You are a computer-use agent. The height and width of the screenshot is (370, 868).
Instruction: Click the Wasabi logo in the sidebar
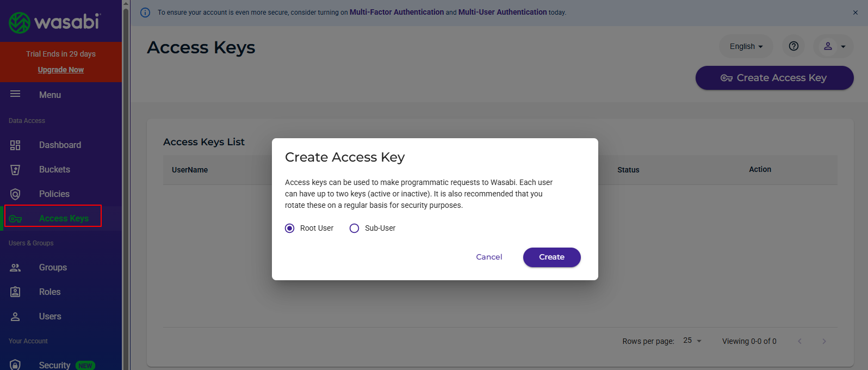coord(54,22)
